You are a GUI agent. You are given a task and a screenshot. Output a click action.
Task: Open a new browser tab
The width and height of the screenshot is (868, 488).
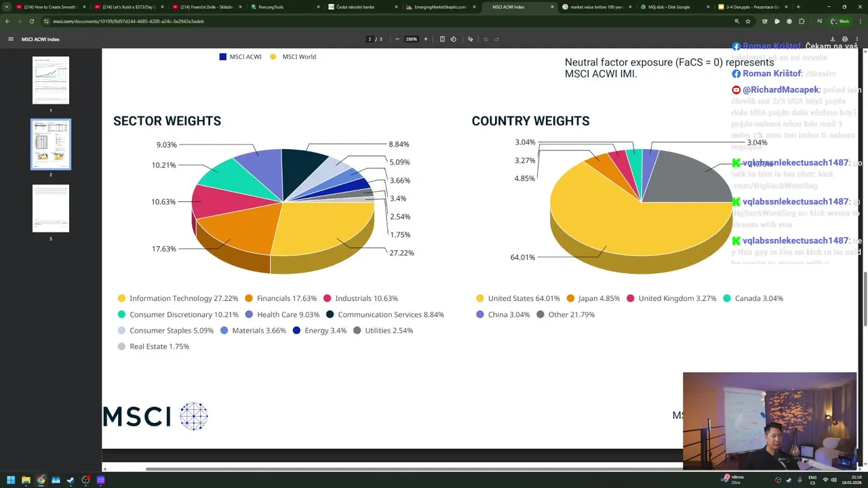click(798, 7)
